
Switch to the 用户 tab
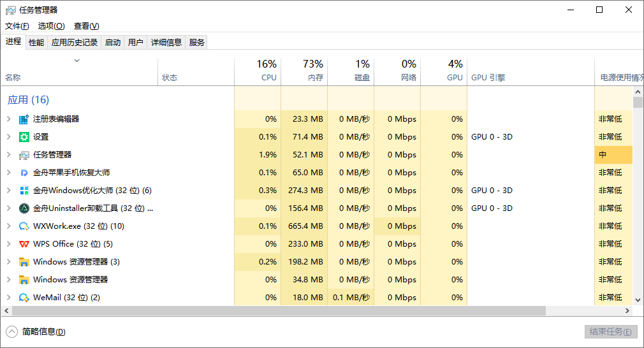pos(136,42)
